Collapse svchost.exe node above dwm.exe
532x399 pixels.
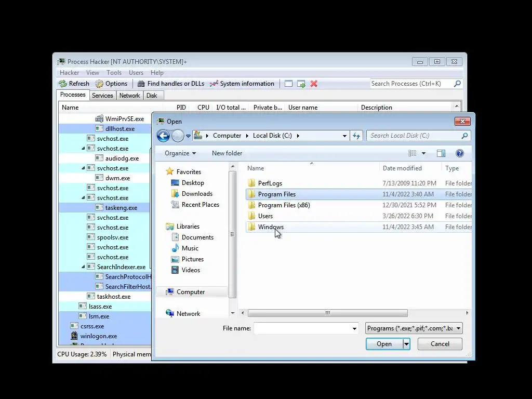(83, 168)
